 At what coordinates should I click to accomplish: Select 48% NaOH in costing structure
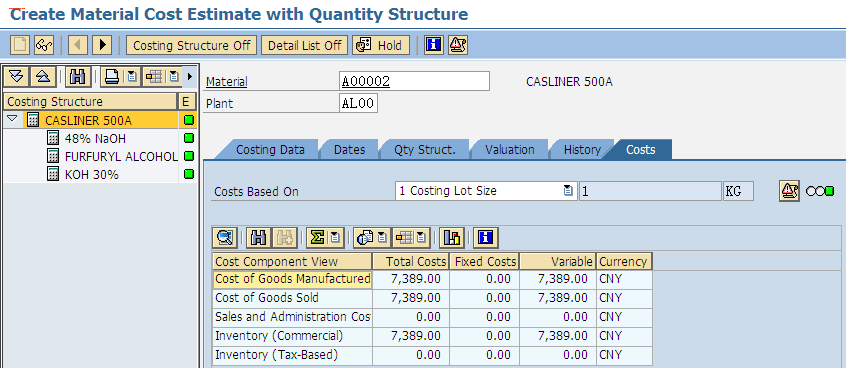[95, 139]
